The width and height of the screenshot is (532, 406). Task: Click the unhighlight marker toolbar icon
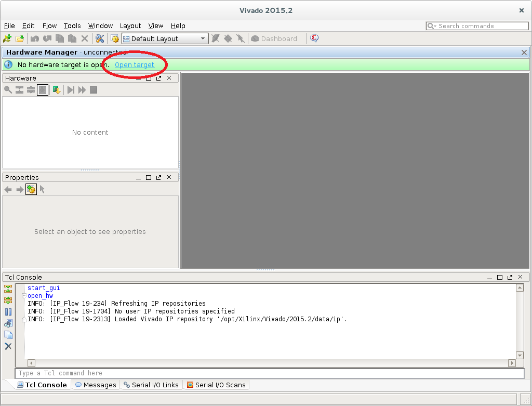point(216,38)
